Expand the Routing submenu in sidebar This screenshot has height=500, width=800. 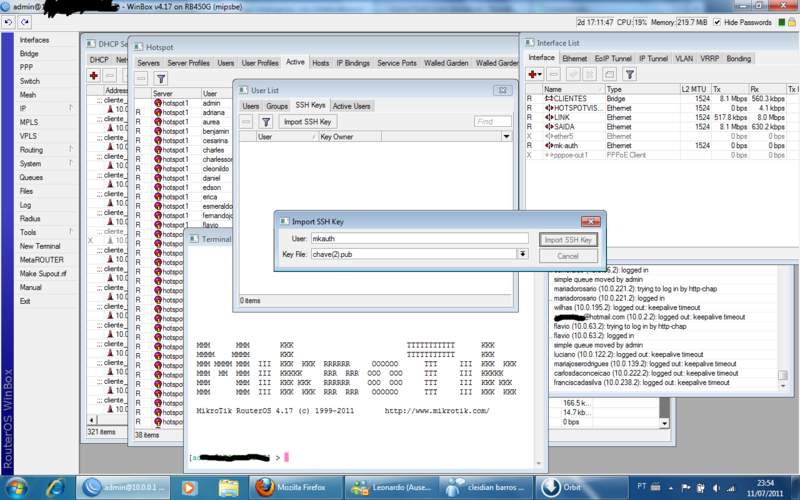tap(71, 149)
